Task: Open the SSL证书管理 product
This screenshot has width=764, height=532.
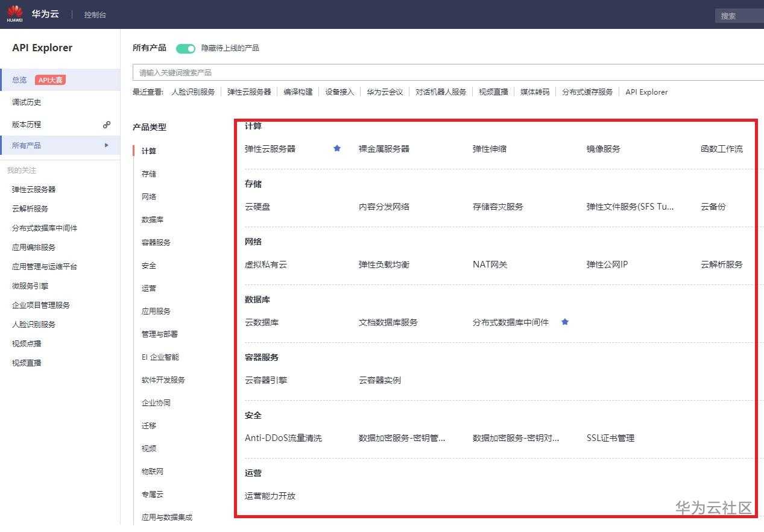Action: [610, 438]
